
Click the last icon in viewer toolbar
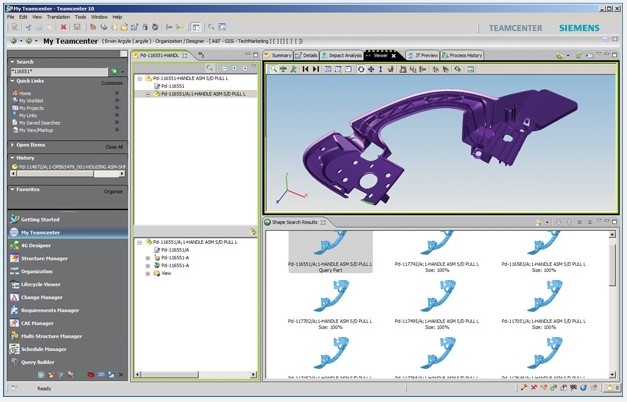tap(471, 69)
